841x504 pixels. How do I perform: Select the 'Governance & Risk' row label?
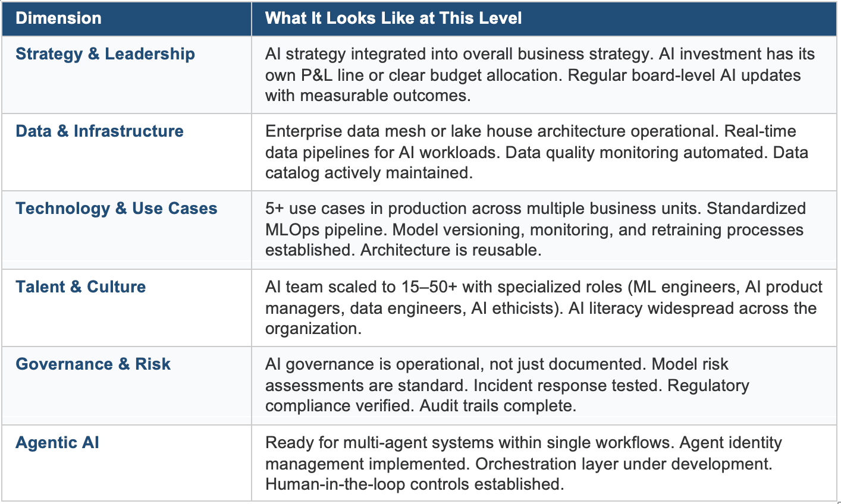[x=93, y=364]
